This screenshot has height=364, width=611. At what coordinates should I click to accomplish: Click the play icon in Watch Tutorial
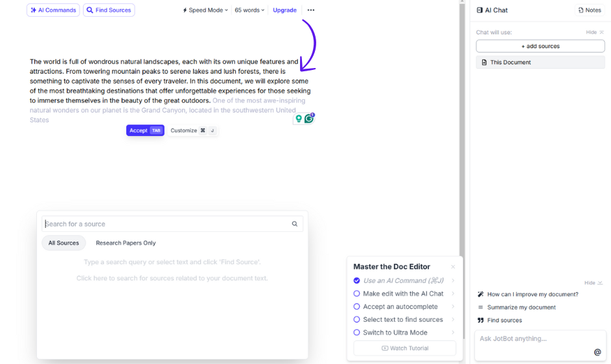pyautogui.click(x=385, y=348)
